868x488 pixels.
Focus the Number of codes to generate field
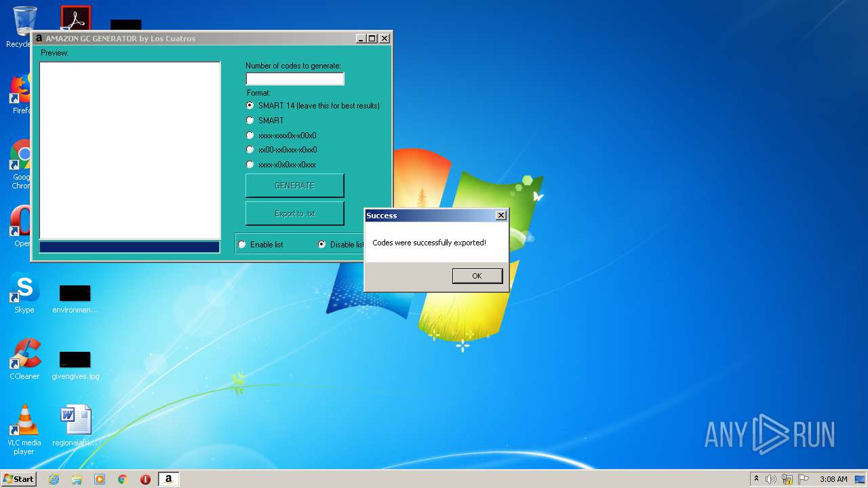tap(295, 79)
